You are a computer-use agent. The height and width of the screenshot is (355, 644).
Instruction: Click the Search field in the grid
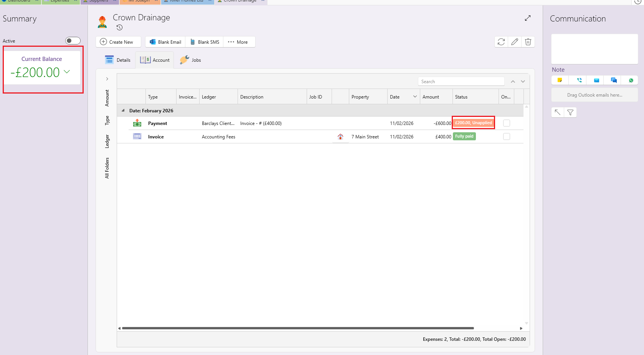point(461,82)
